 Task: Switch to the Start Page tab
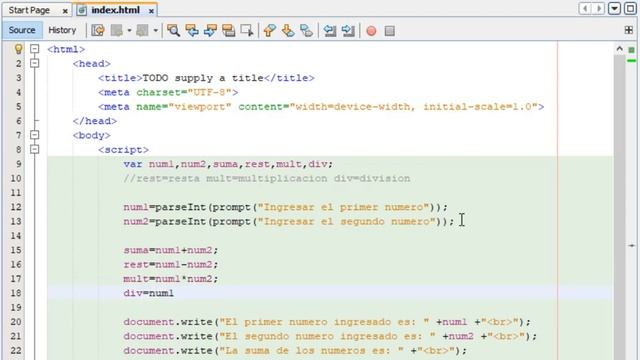pyautogui.click(x=29, y=10)
